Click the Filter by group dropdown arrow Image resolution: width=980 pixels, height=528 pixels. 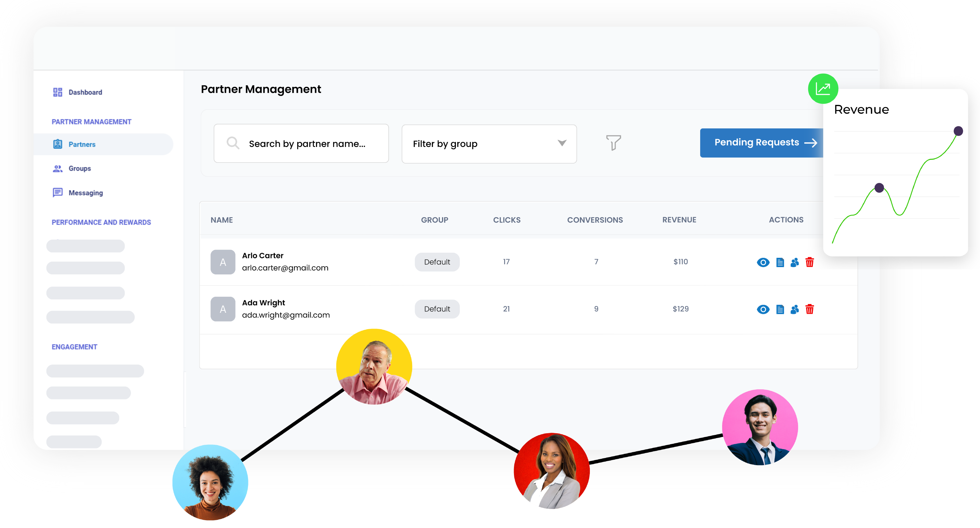(562, 143)
